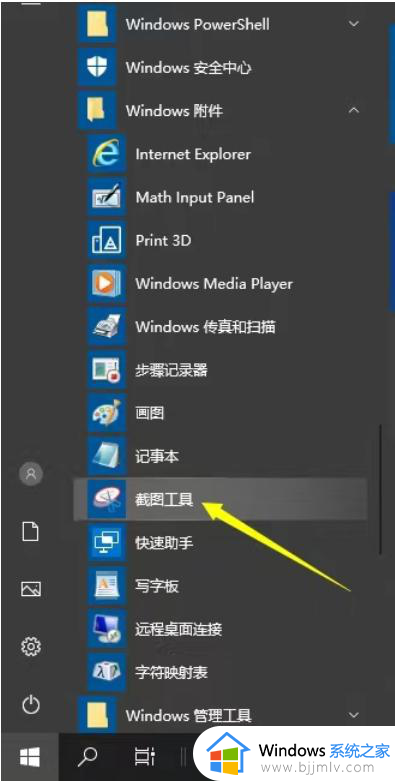
Task: Open 快速助手 quick assist icon
Action: pyautogui.click(x=106, y=543)
